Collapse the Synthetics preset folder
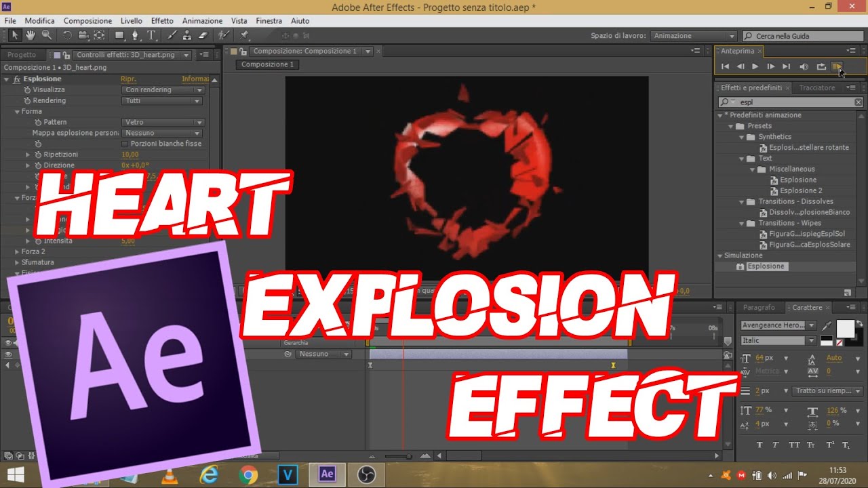The width and height of the screenshot is (868, 488). click(x=742, y=137)
